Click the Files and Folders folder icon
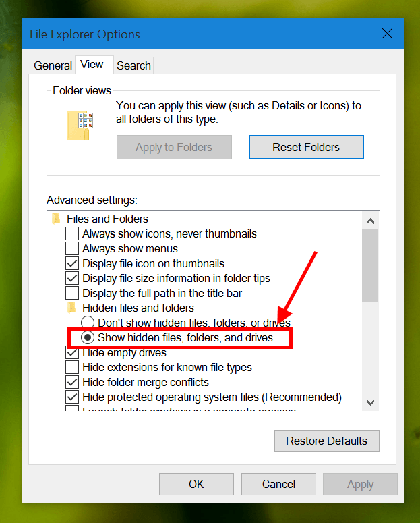This screenshot has height=523, width=420. tap(57, 219)
